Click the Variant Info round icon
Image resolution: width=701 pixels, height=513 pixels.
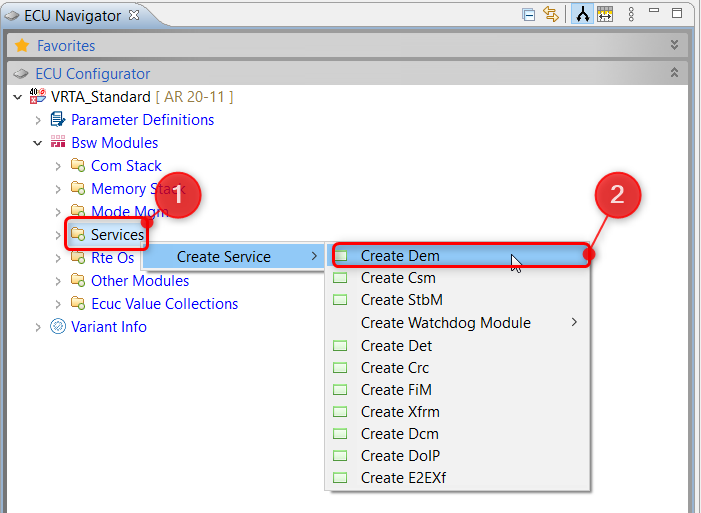click(x=58, y=326)
